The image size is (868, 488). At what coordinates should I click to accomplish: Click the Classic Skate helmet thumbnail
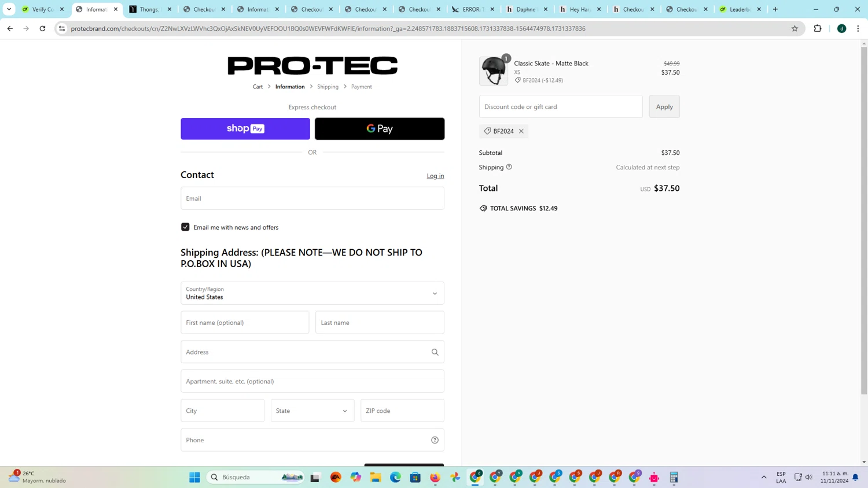[493, 71]
